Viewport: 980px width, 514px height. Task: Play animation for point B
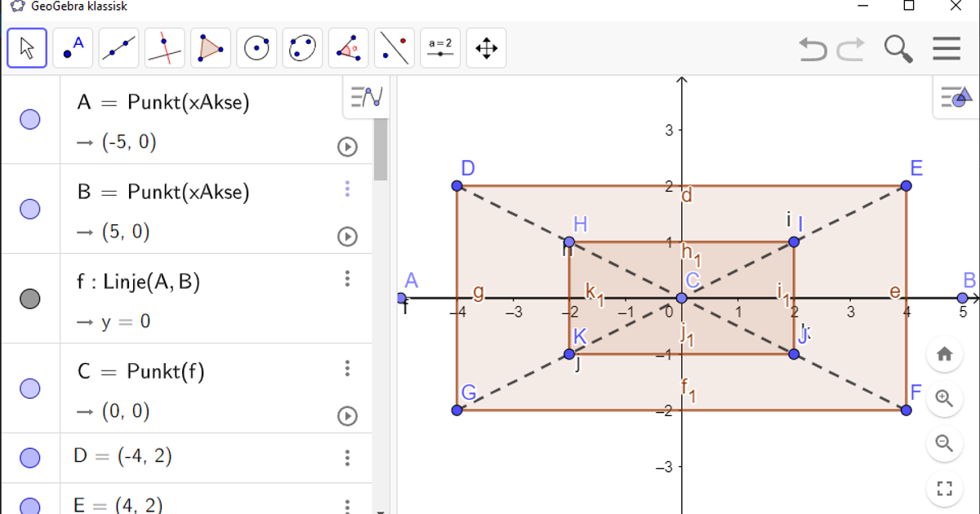click(347, 237)
